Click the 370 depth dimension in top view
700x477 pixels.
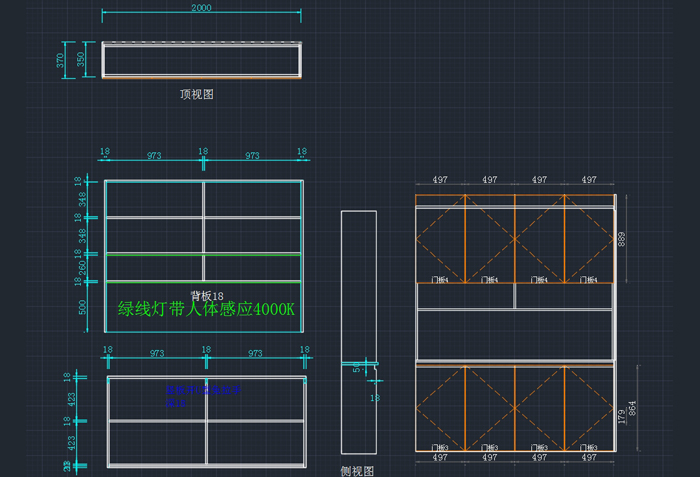point(62,60)
